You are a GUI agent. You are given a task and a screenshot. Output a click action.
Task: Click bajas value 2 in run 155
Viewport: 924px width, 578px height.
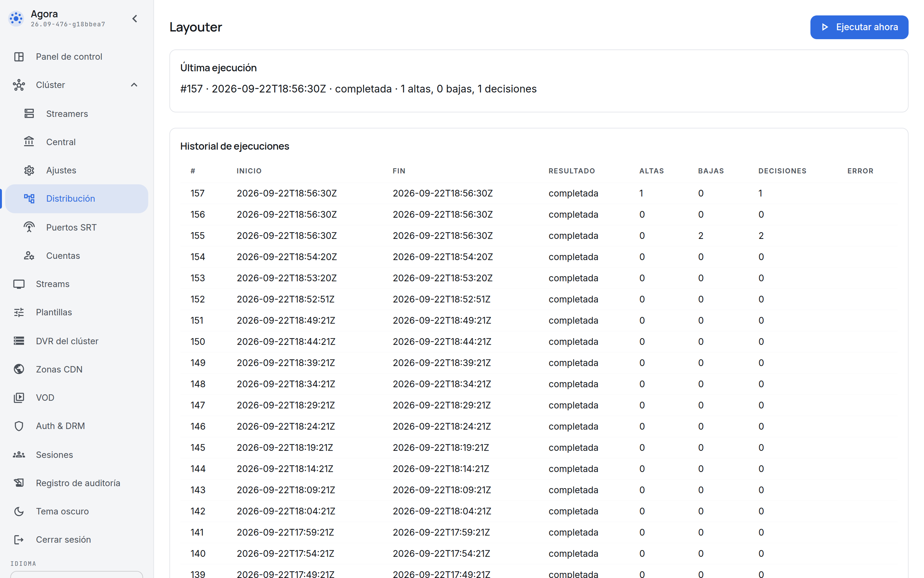point(701,235)
